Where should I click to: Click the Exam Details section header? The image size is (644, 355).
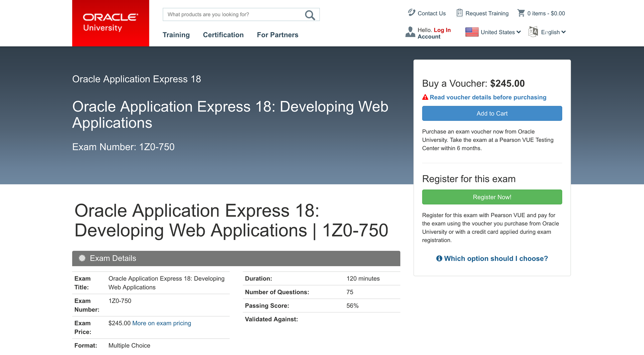(x=236, y=258)
